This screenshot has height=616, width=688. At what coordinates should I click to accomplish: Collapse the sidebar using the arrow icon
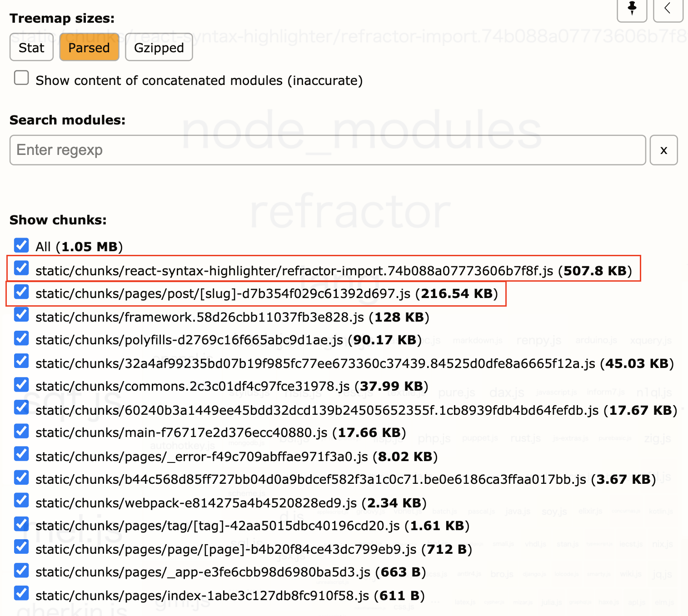coord(668,9)
